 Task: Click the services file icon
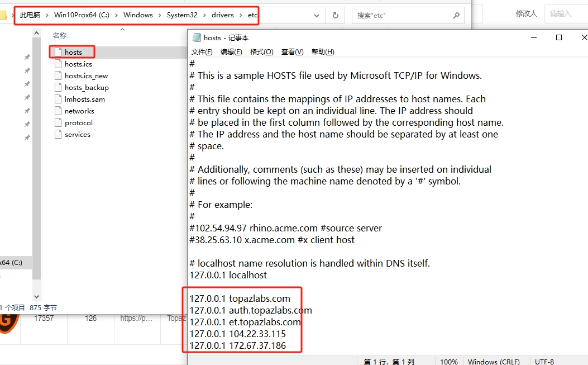coord(58,134)
